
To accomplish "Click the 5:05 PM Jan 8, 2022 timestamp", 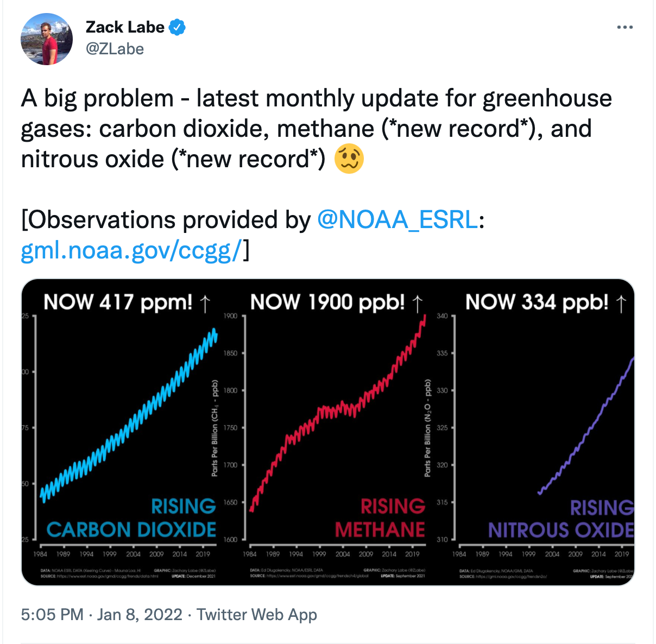I will pyautogui.click(x=102, y=614).
